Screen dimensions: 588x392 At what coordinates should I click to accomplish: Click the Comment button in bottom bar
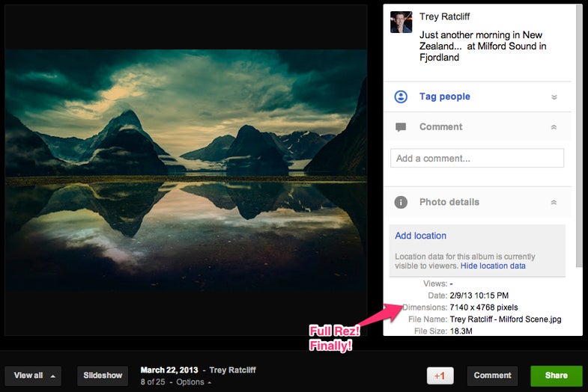click(492, 376)
